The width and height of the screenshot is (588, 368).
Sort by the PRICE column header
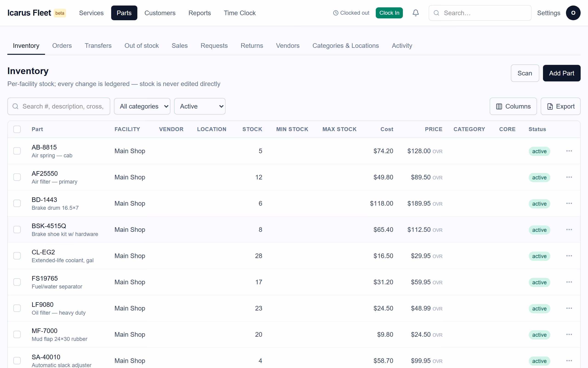[433, 129]
